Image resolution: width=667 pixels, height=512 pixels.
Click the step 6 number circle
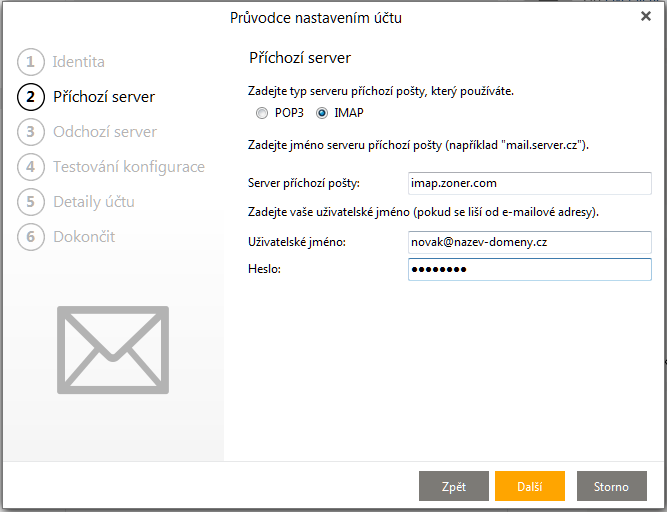tap(30, 237)
